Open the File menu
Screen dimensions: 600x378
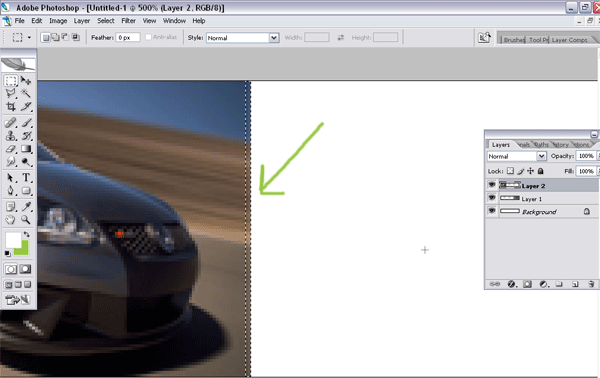pos(20,21)
